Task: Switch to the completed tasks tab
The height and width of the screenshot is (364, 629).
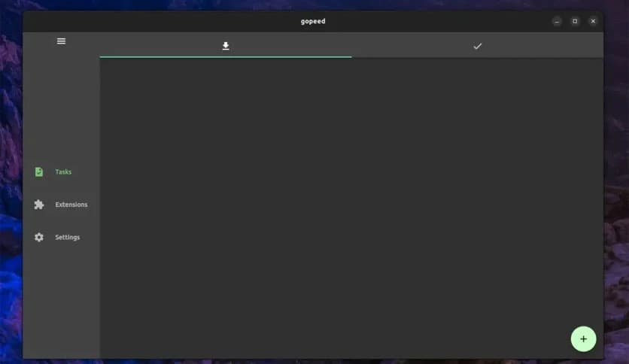Action: click(x=477, y=46)
